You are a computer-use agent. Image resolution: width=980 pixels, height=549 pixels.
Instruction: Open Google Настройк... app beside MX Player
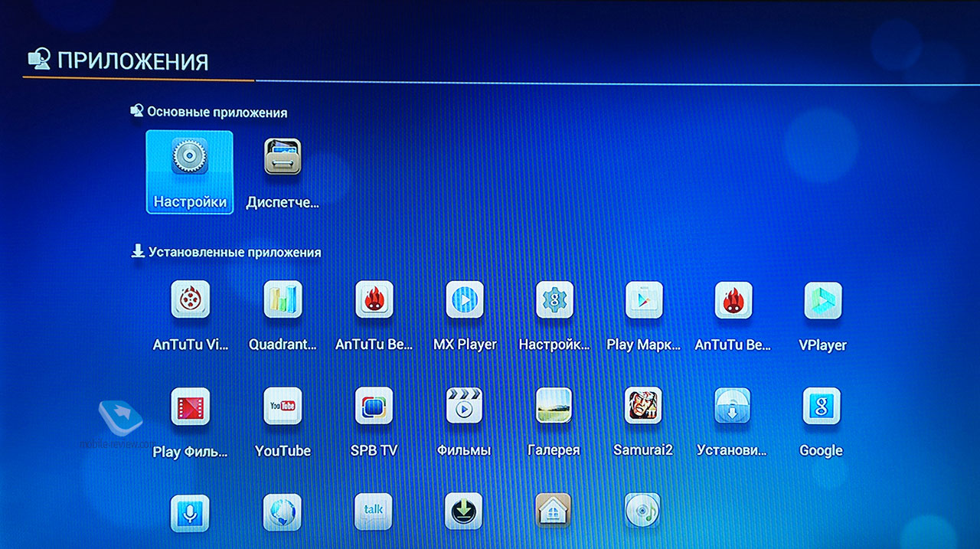point(555,315)
